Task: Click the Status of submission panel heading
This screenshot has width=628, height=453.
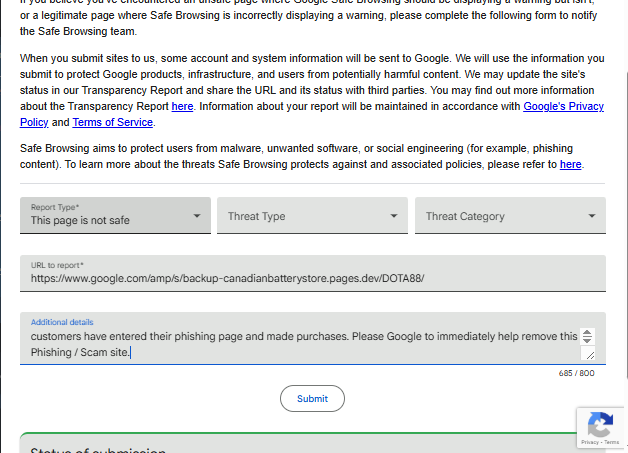Action: (98, 450)
